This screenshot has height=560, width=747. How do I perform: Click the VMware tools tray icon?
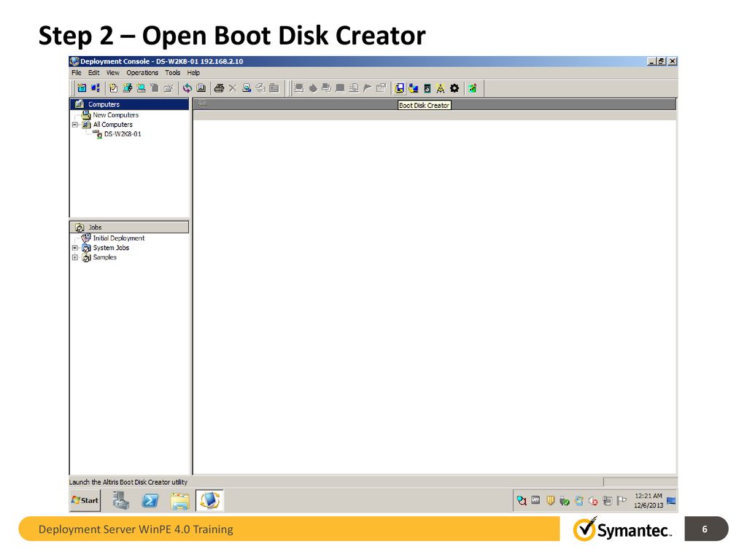pos(536,500)
